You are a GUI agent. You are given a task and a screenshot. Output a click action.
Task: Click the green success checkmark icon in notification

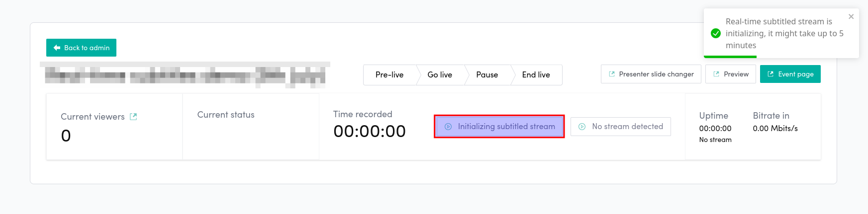[x=716, y=33]
